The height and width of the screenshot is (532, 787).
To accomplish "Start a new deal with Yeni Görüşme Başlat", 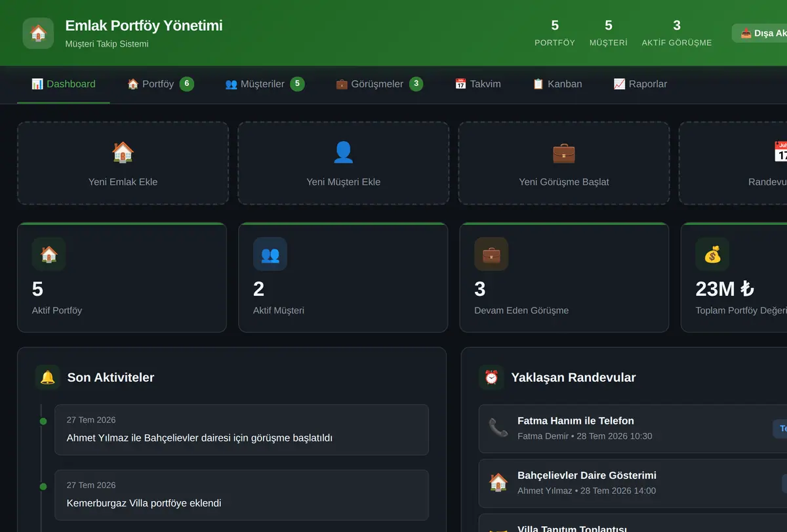I will click(564, 163).
